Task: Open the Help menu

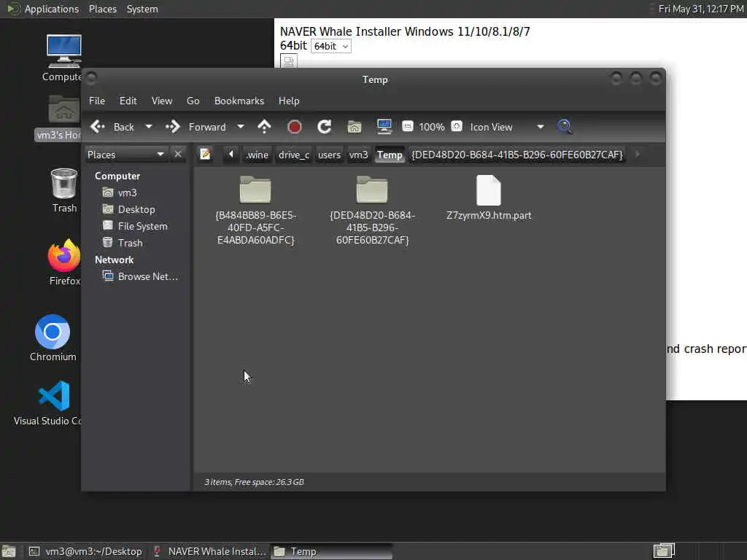Action: coord(289,101)
